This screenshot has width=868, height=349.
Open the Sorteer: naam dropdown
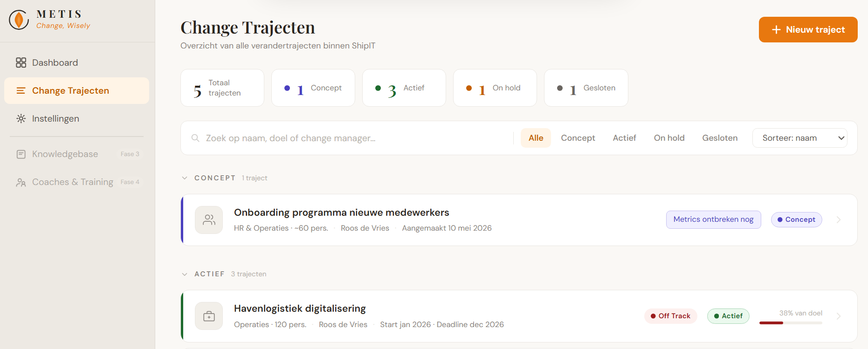799,138
